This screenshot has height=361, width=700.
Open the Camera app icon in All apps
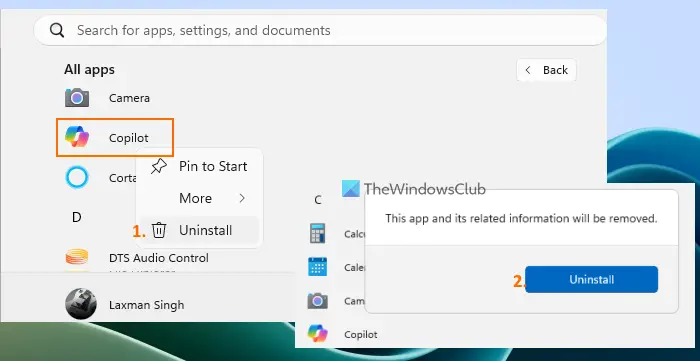tap(77, 97)
